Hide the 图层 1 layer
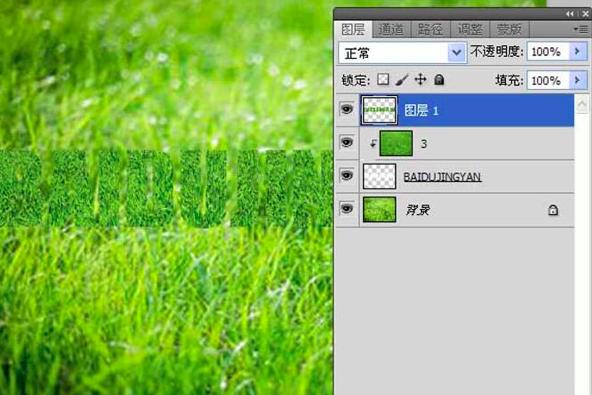 point(347,110)
